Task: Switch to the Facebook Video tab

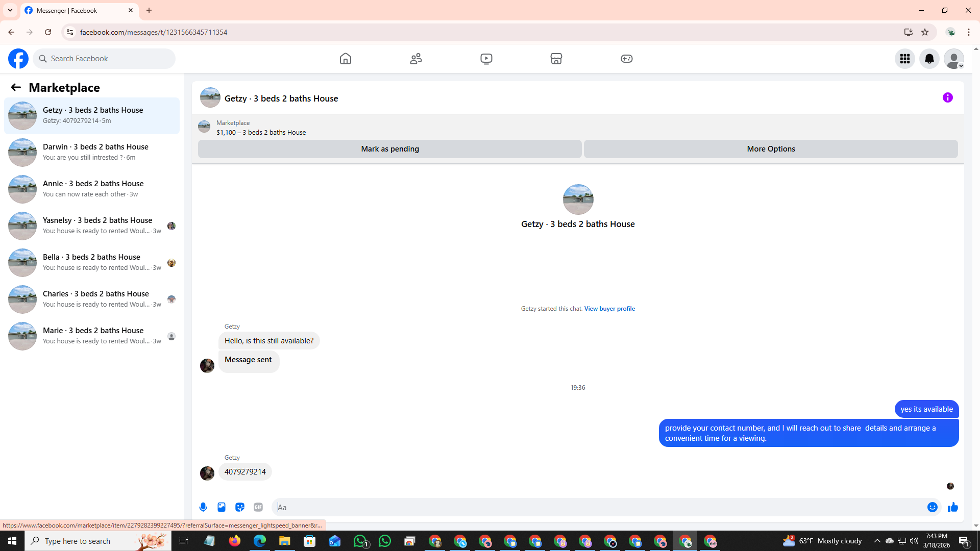Action: (486, 59)
